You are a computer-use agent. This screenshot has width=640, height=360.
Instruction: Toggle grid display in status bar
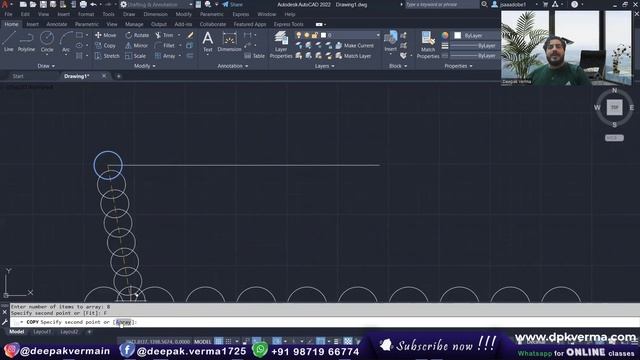pos(219,341)
